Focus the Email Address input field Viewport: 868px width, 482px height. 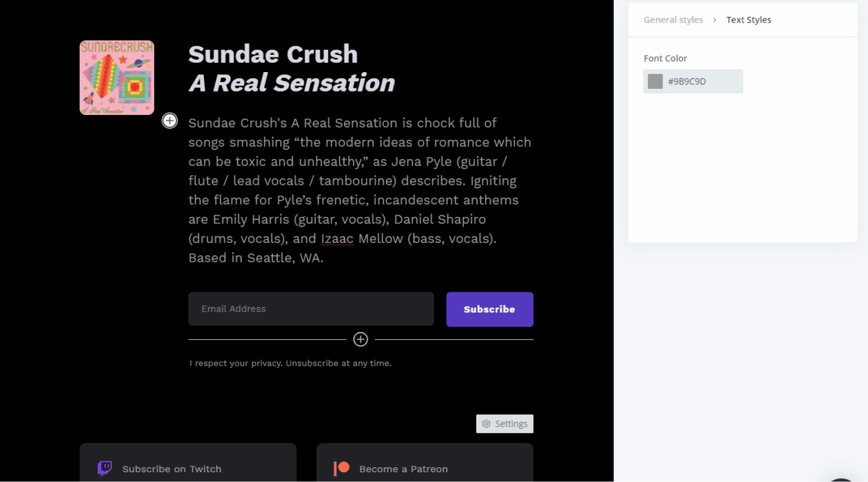311,309
